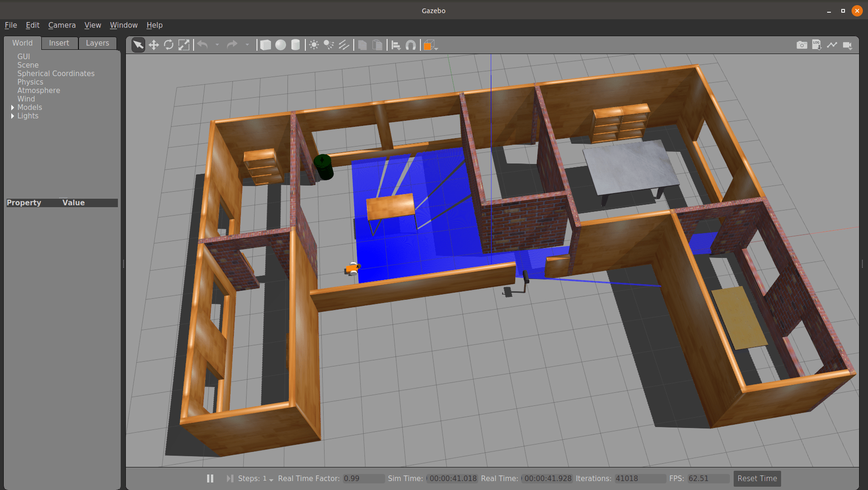
Task: Pause the simulation
Action: click(210, 478)
